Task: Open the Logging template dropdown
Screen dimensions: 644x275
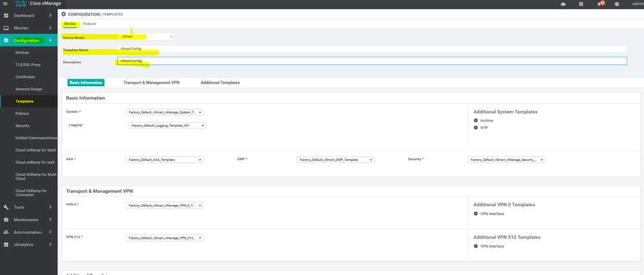Action: (167, 126)
